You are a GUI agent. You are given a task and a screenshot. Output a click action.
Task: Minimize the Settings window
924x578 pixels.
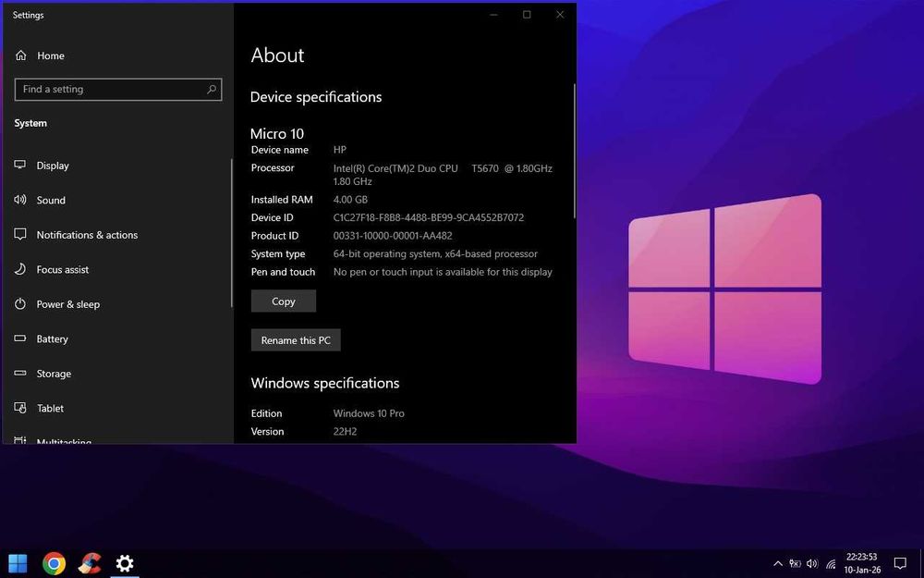pos(493,15)
